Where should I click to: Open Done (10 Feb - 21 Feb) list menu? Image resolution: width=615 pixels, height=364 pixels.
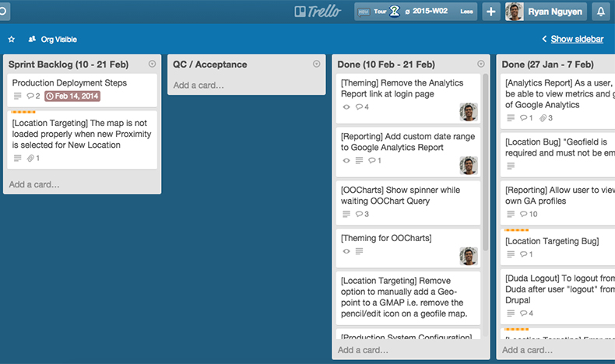(x=481, y=64)
